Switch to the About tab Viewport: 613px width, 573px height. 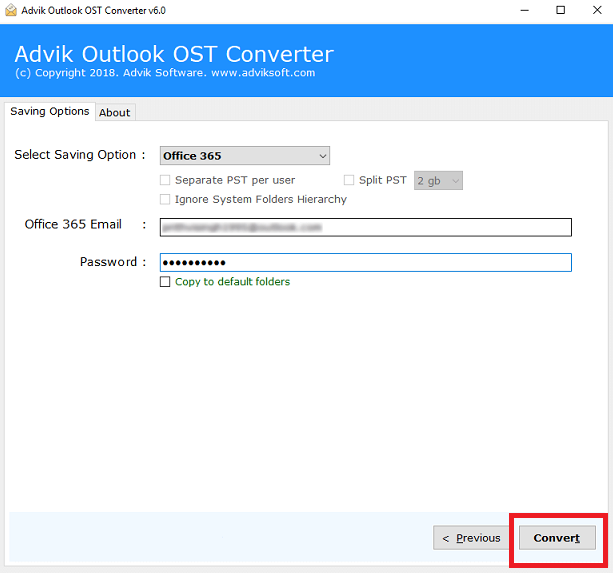[x=115, y=113]
